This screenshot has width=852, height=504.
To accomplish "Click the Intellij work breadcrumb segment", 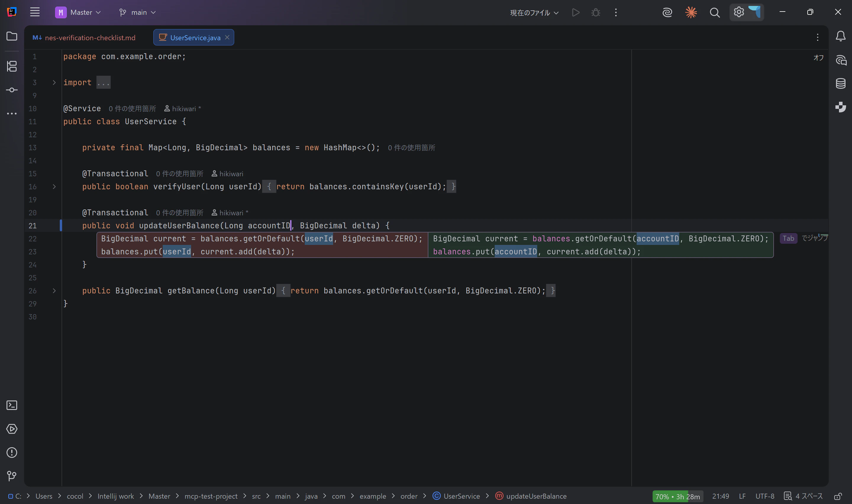I will tap(116, 496).
